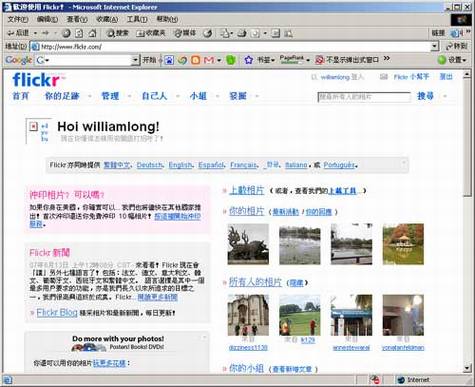
Task: Open the 工具 Tools menu
Action: click(x=137, y=19)
